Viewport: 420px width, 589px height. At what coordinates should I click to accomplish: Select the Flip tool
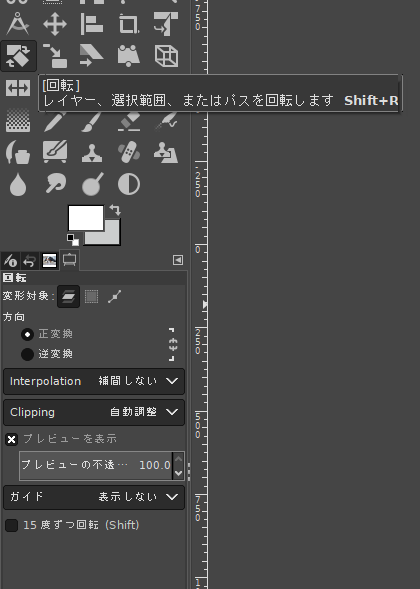[x=18, y=88]
